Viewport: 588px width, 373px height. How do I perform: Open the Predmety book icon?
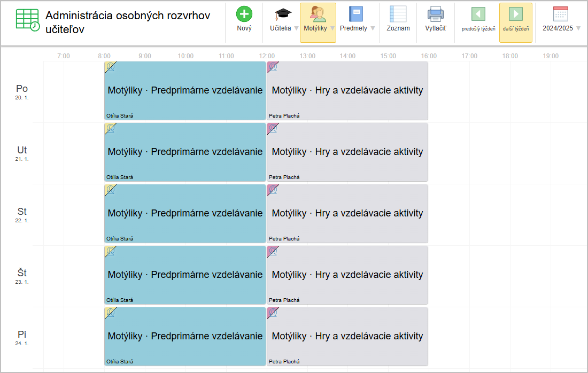click(356, 14)
